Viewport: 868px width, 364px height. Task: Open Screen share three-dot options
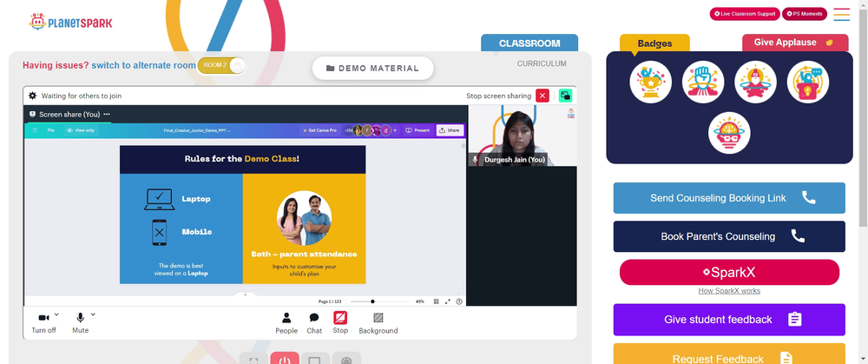(107, 114)
